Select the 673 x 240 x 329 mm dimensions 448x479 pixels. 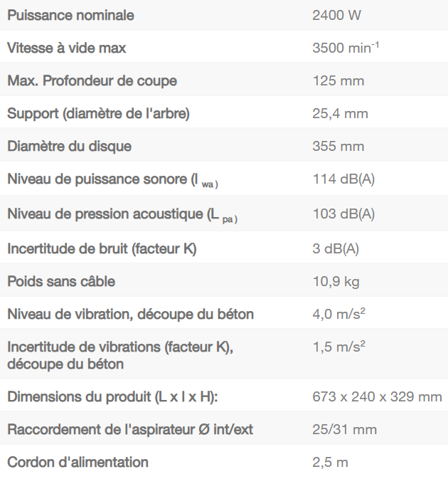point(378,396)
